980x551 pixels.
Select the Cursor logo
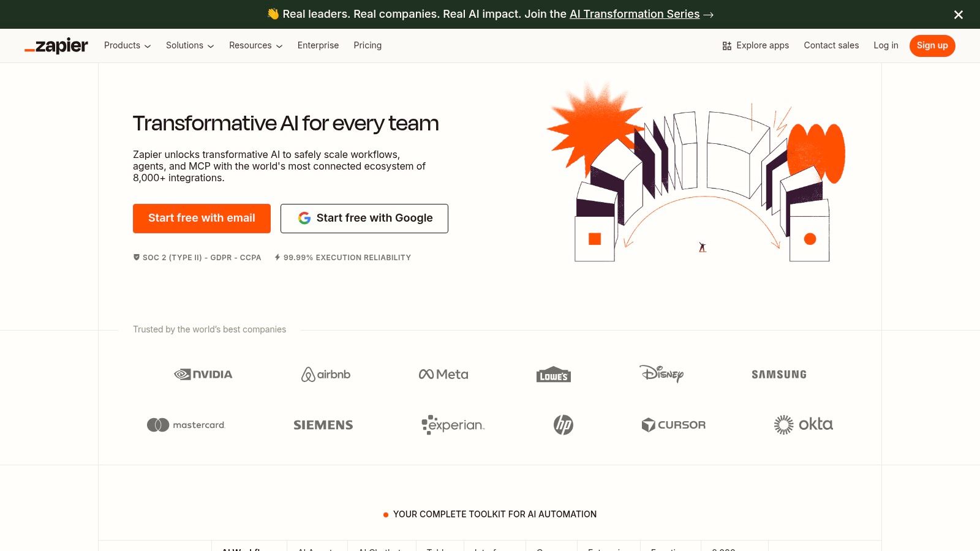pos(673,424)
